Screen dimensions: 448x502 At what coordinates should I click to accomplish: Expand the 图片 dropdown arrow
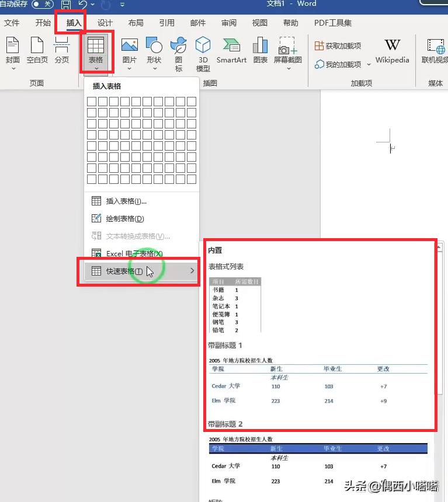pos(130,68)
